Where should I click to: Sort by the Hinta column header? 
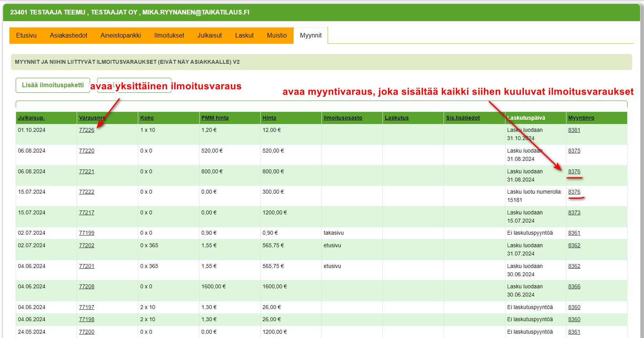[269, 118]
